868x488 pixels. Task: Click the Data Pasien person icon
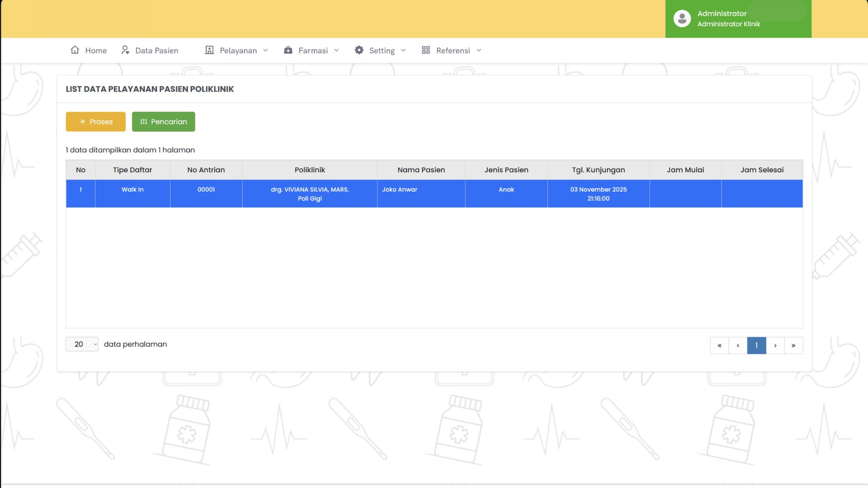tap(125, 50)
